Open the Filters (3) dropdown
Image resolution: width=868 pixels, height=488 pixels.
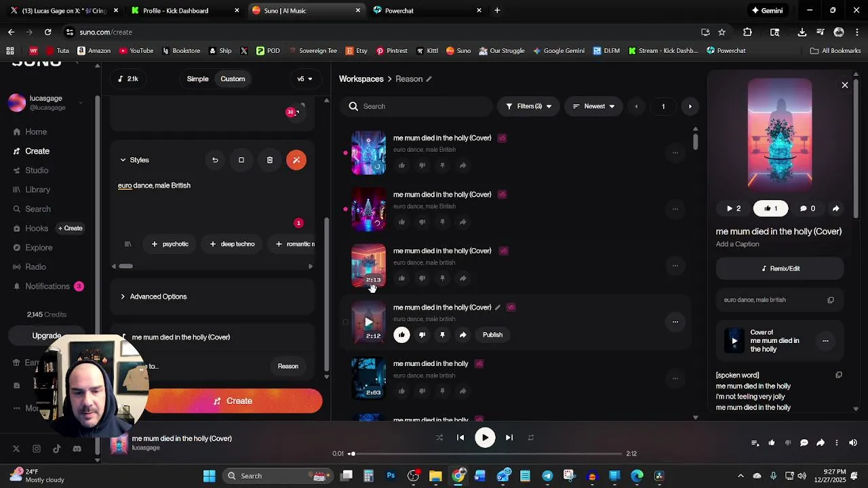click(x=529, y=106)
